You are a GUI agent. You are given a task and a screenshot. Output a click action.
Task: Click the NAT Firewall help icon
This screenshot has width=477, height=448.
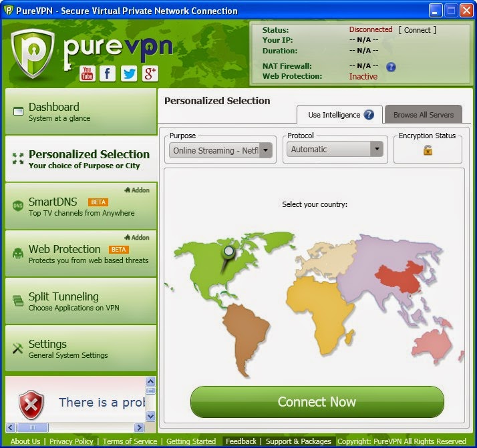391,67
